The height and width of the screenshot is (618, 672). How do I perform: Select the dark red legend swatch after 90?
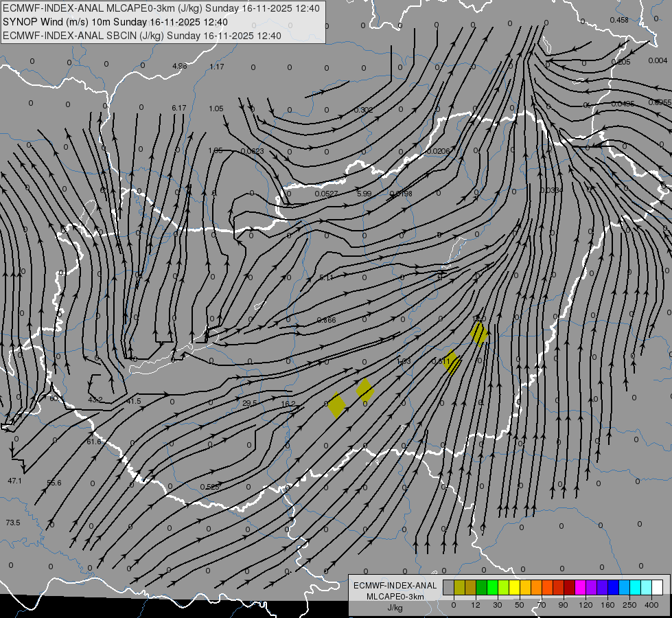coord(570,587)
